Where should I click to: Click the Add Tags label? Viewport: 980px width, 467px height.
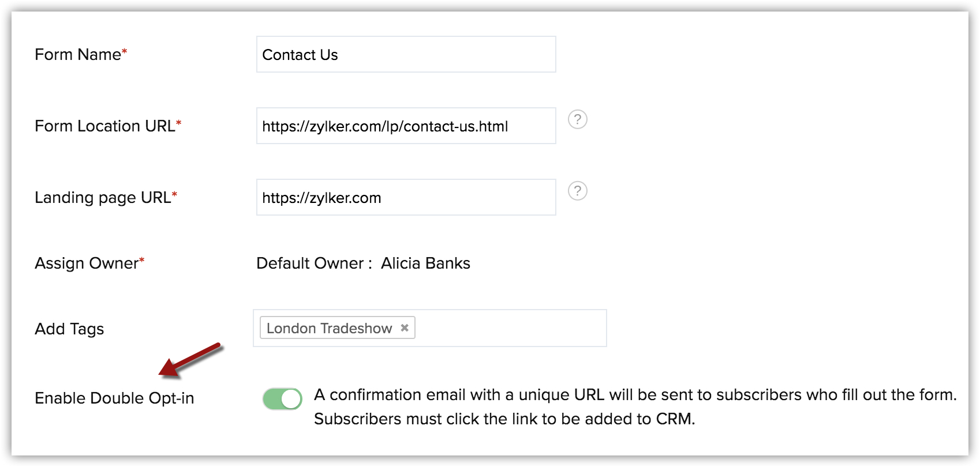(69, 329)
